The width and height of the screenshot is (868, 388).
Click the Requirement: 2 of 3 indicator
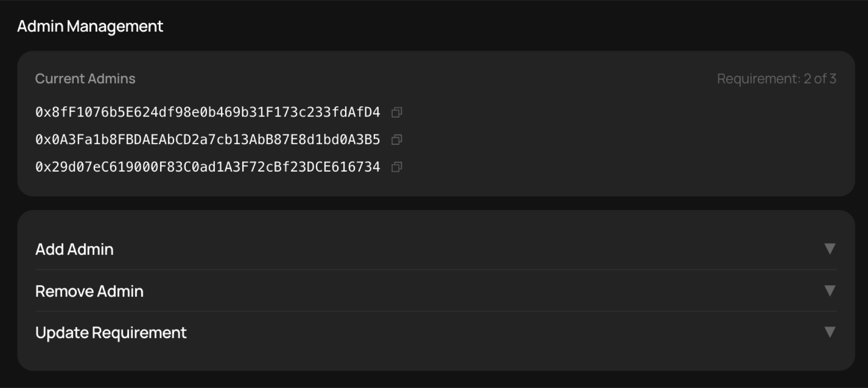coord(776,78)
